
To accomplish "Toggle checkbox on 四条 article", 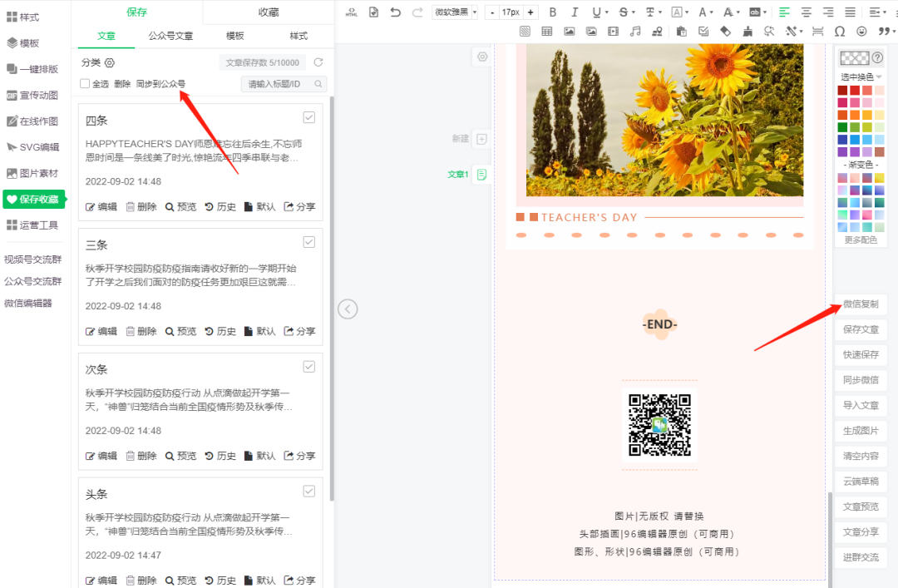I will point(309,117).
